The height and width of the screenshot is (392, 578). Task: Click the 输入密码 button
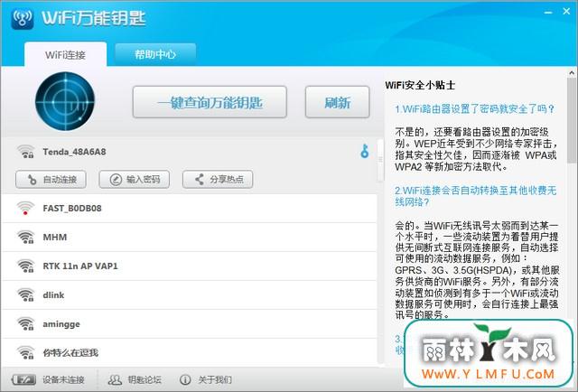pyautogui.click(x=135, y=180)
